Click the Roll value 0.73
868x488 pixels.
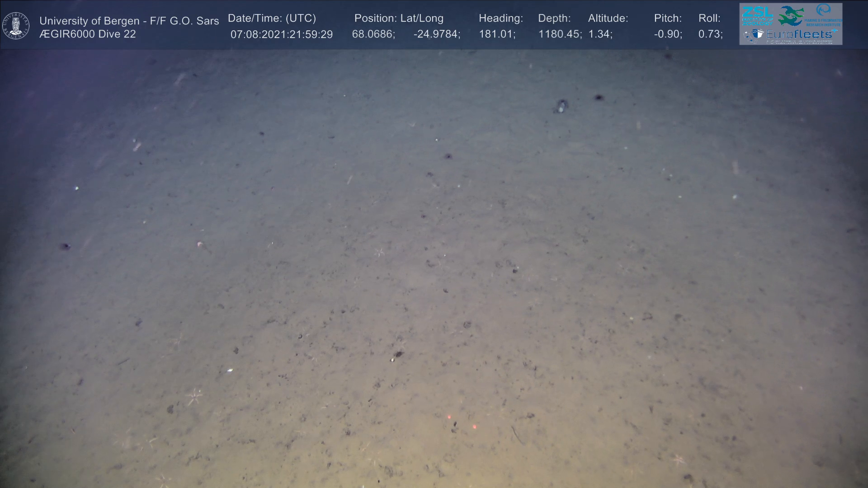point(710,34)
